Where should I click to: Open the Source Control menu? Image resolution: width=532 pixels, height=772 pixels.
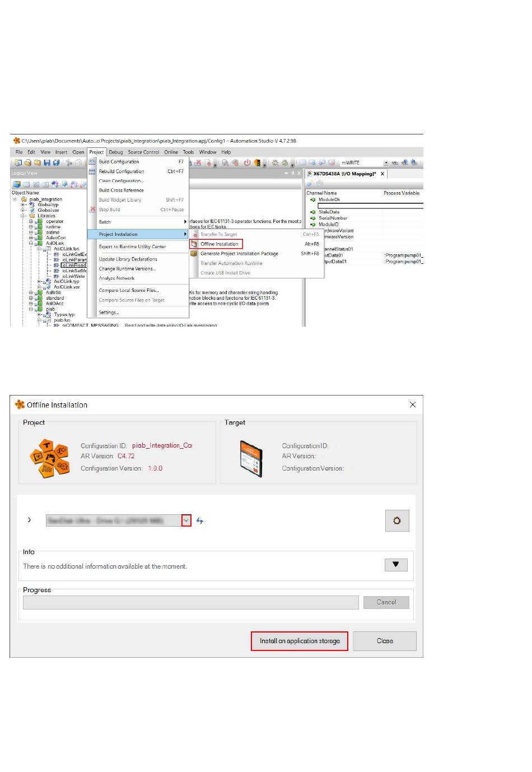pos(143,152)
